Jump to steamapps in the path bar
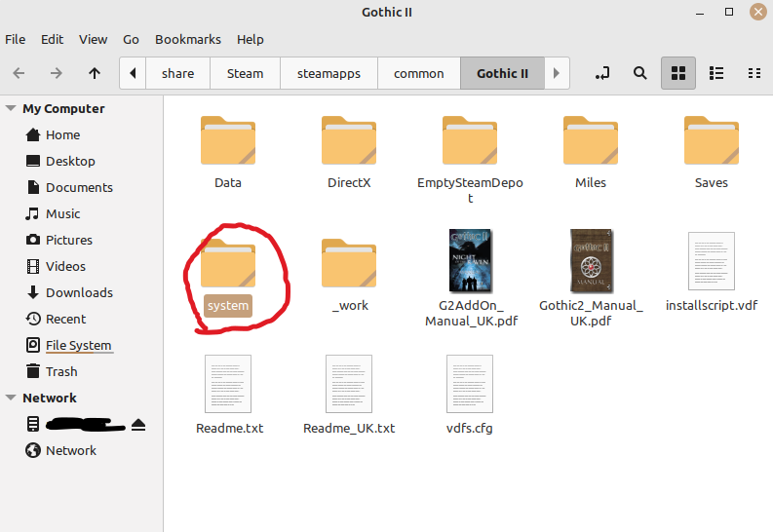Image resolution: width=773 pixels, height=532 pixels. pyautogui.click(x=329, y=73)
